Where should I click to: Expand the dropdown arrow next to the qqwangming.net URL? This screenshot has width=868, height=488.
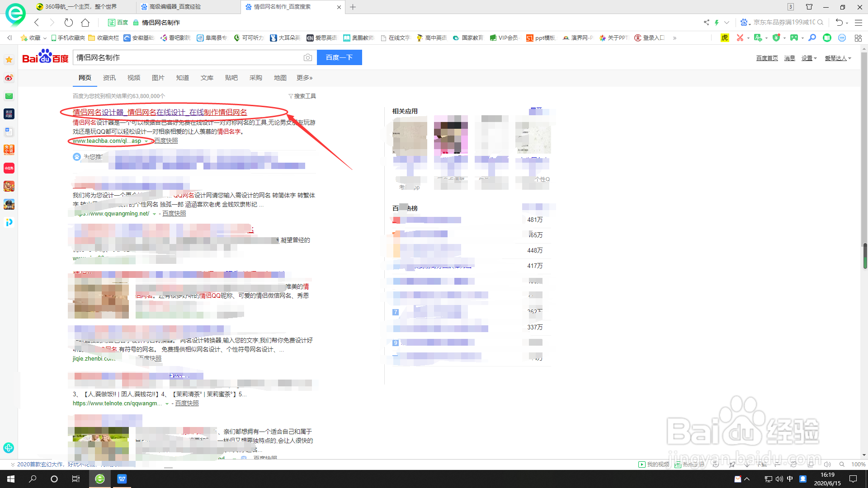pos(154,214)
